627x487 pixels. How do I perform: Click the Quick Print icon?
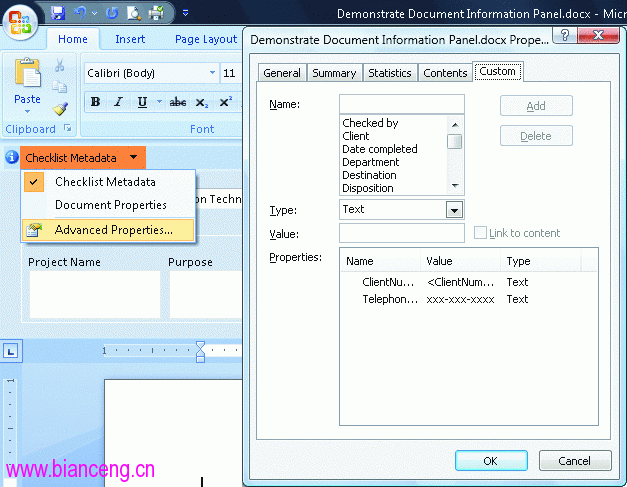[x=156, y=13]
